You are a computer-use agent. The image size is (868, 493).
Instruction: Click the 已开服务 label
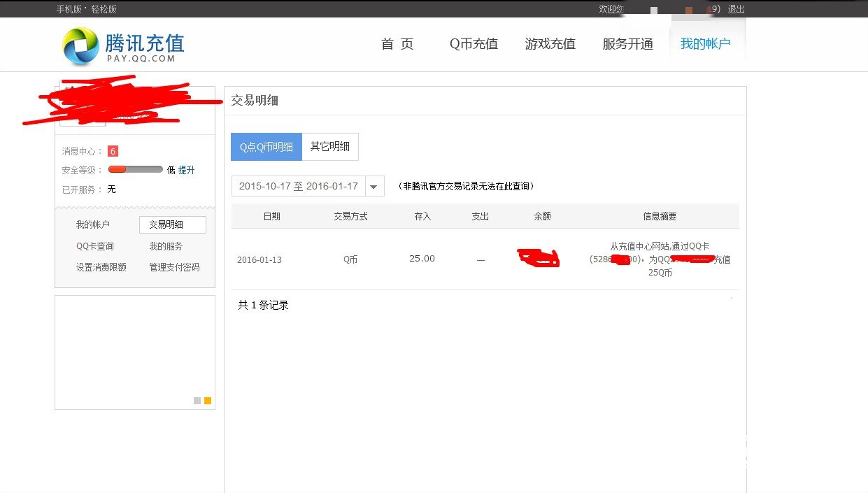pos(82,190)
